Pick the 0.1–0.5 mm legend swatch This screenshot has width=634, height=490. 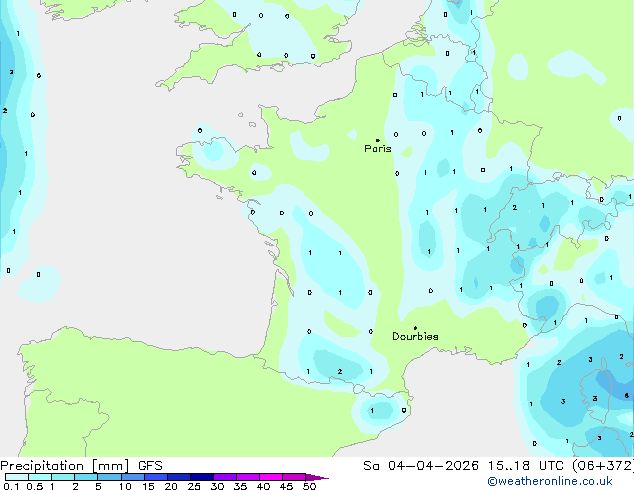click(17, 477)
